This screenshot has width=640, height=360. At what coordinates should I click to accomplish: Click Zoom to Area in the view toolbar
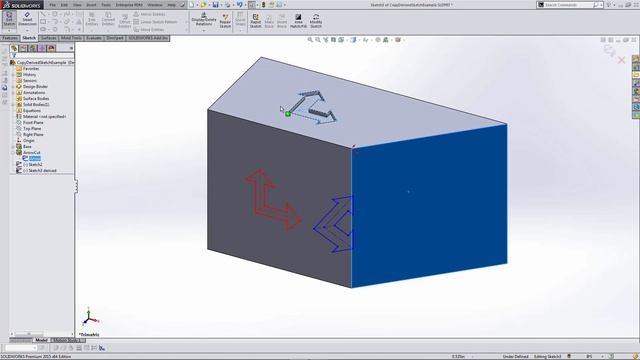point(318,40)
